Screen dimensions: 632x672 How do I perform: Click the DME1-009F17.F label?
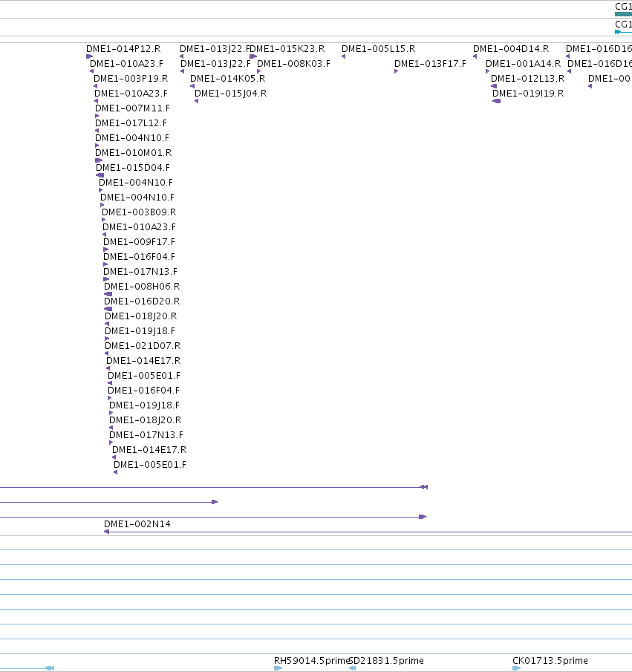point(140,242)
